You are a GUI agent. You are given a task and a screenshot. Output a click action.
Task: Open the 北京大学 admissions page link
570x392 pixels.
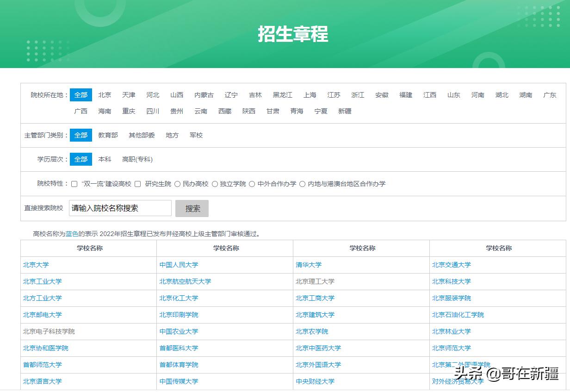36,265
